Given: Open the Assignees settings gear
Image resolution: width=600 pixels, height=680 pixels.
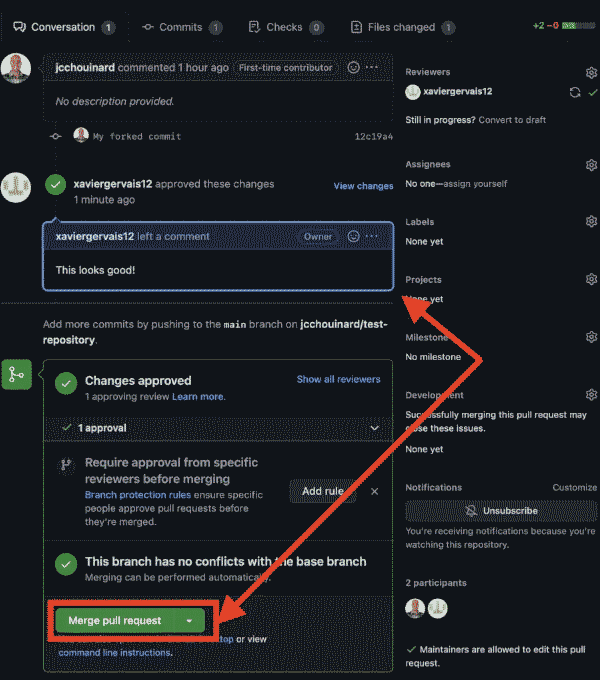Looking at the screenshot, I should pos(591,165).
